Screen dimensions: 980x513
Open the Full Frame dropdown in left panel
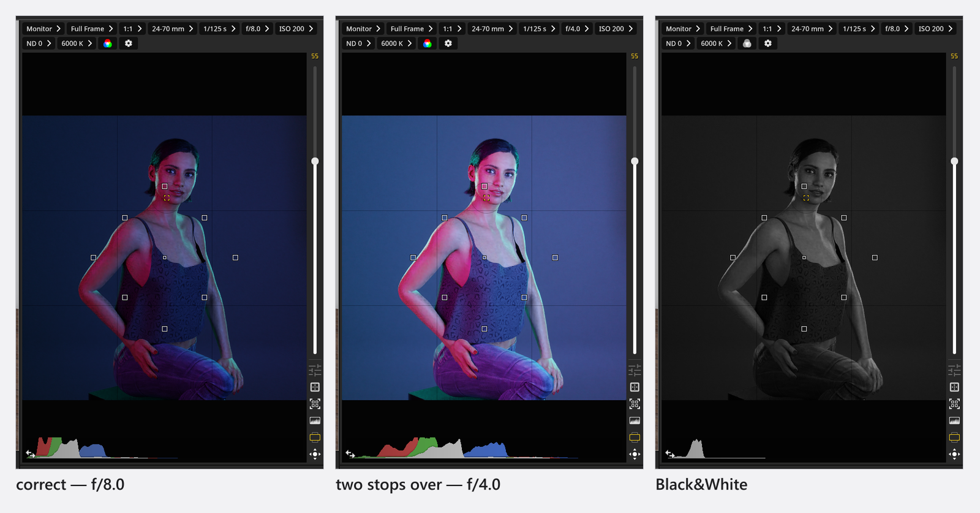(x=92, y=29)
